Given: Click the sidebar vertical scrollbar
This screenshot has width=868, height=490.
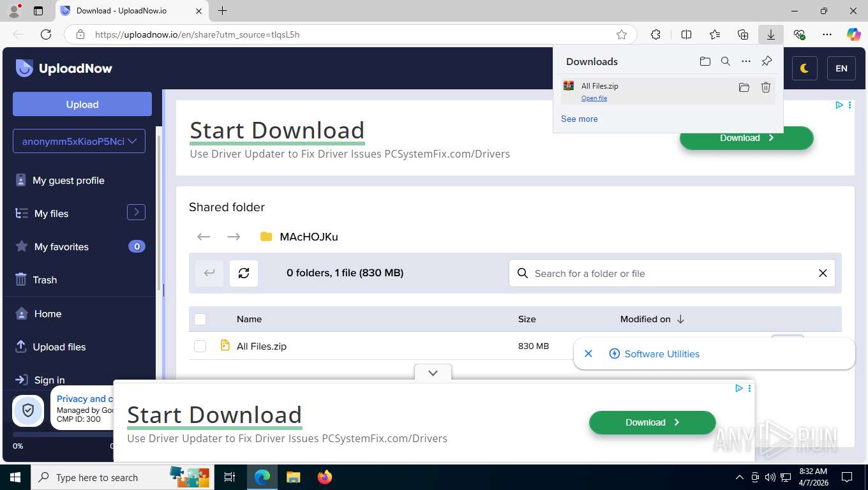Looking at the screenshot, I should pos(160,214).
